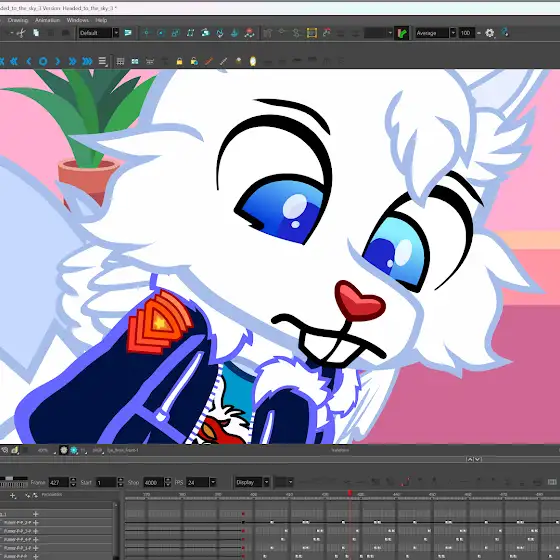Click the green easing icon
The image size is (560, 560).
402,33
